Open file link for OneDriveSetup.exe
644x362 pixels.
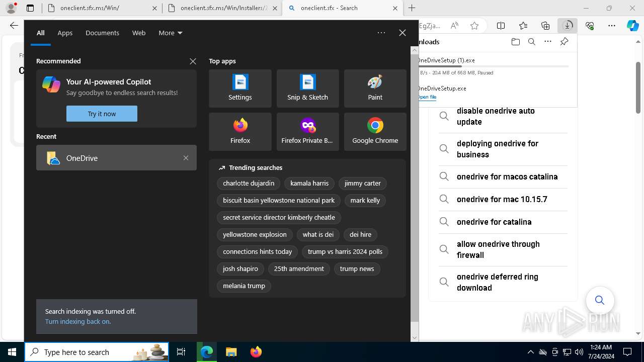coord(427,97)
